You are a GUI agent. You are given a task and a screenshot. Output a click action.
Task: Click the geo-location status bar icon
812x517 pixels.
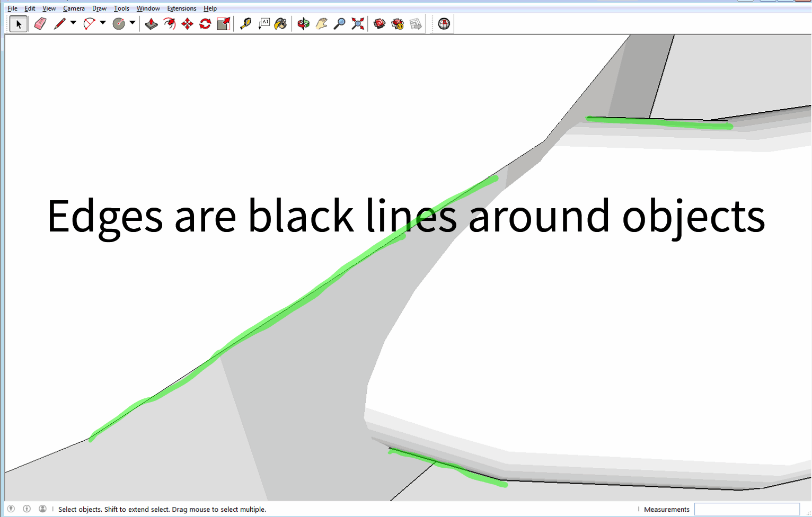coord(11,509)
